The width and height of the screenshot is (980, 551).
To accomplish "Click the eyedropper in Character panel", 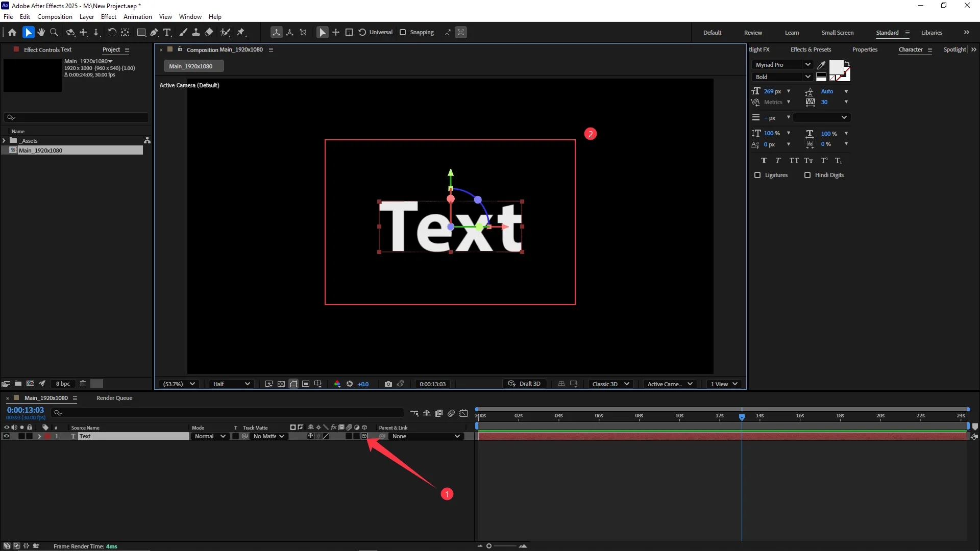I will pyautogui.click(x=821, y=65).
